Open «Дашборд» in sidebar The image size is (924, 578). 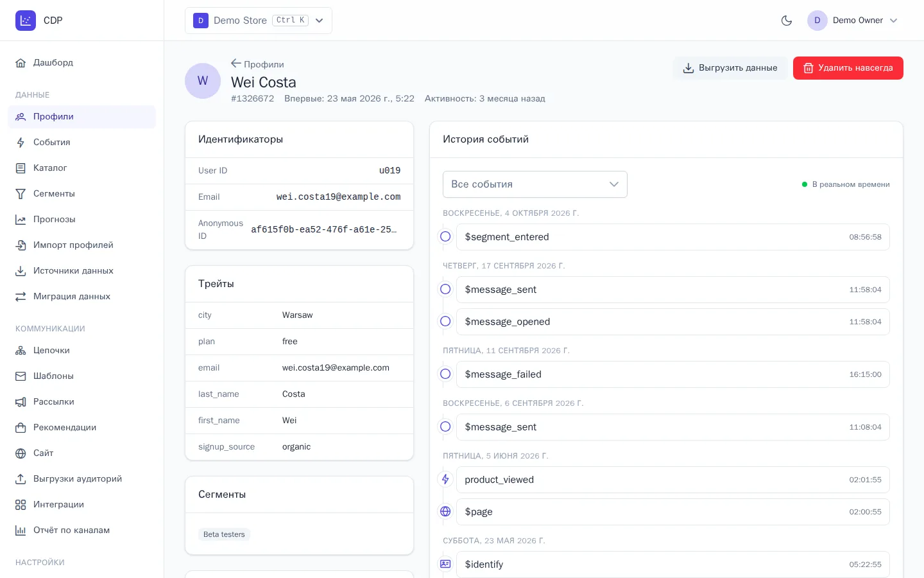coord(82,63)
